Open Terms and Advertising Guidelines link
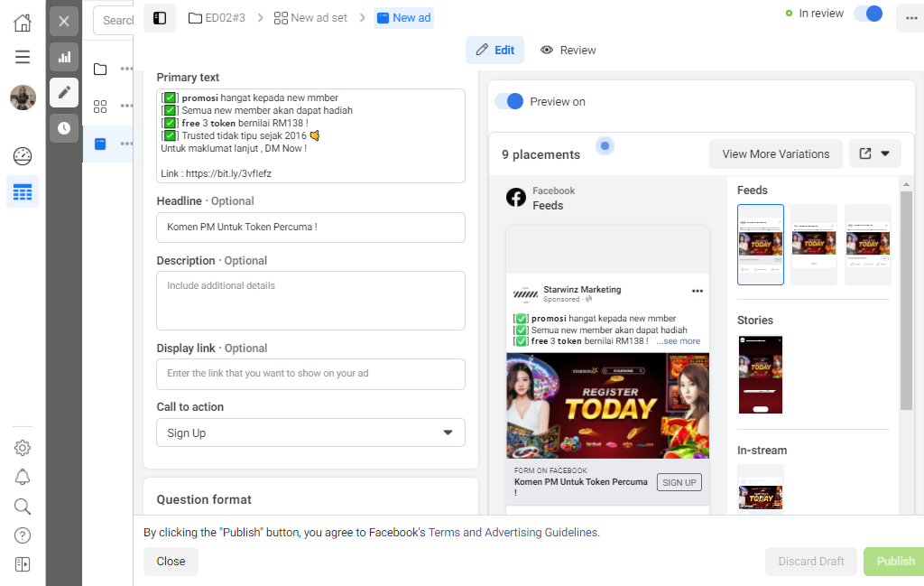 click(513, 533)
